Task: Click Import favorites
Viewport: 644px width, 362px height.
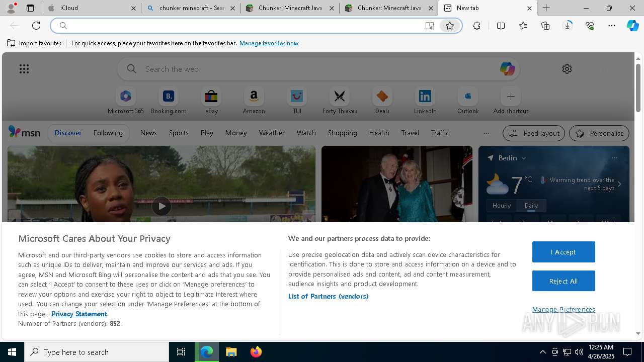Action: tap(34, 43)
